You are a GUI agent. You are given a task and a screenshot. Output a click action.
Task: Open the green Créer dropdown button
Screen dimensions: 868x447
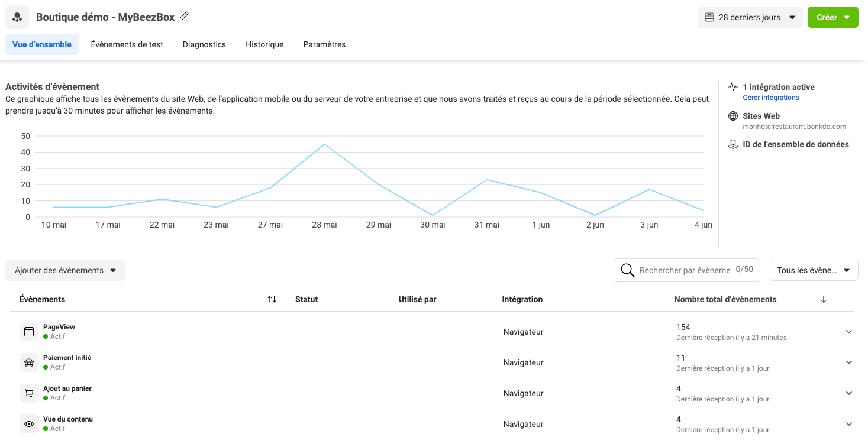click(833, 17)
